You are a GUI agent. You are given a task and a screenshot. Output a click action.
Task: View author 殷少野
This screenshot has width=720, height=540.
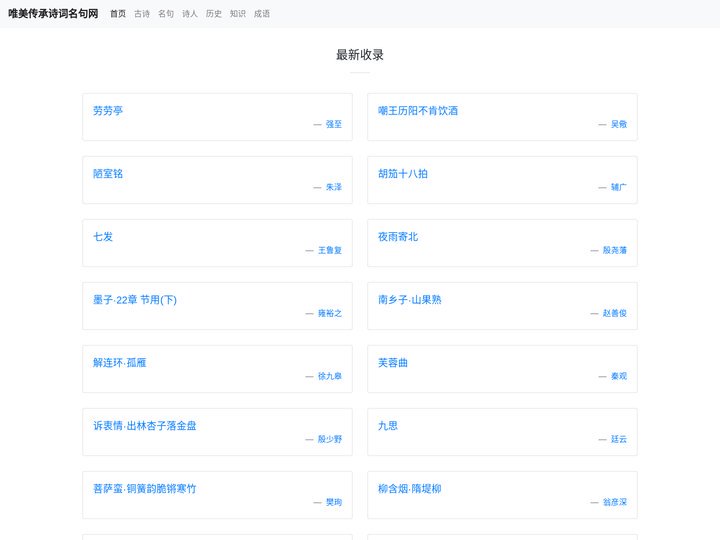click(330, 439)
